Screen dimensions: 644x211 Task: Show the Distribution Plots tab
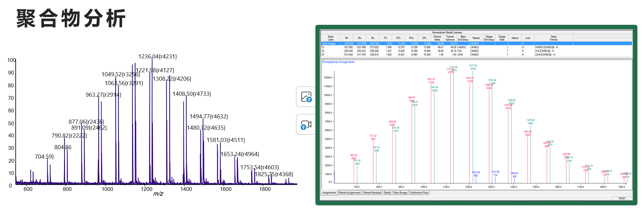[419, 193]
